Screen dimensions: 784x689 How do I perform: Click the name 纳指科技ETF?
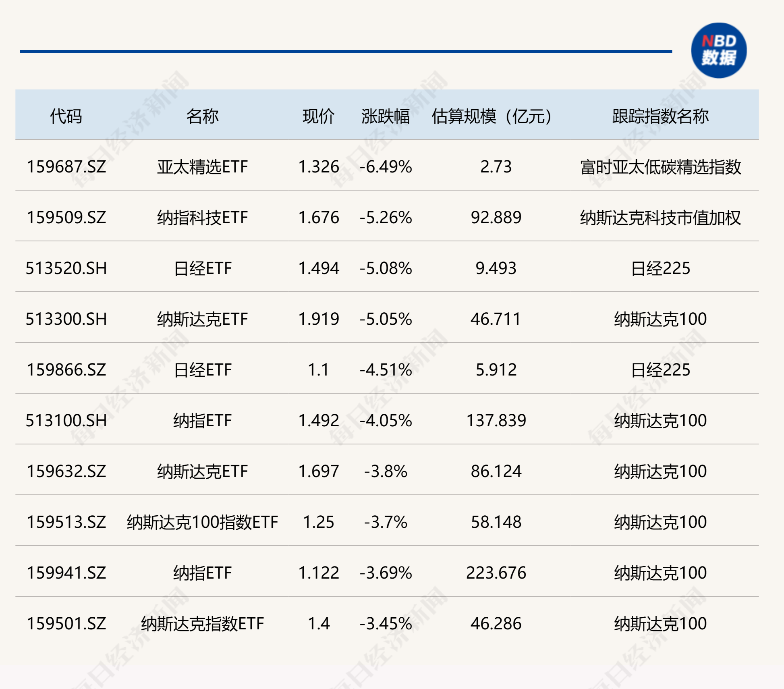coord(202,218)
